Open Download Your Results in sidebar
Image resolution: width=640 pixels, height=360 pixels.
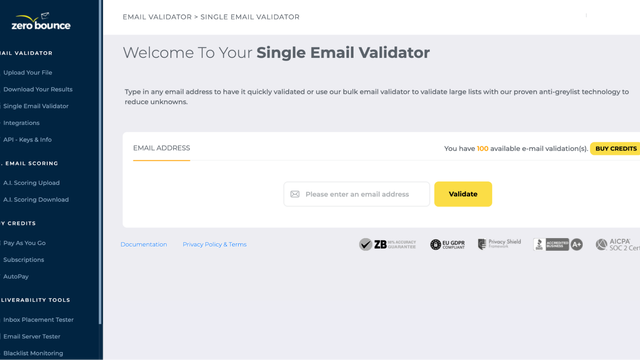click(38, 89)
